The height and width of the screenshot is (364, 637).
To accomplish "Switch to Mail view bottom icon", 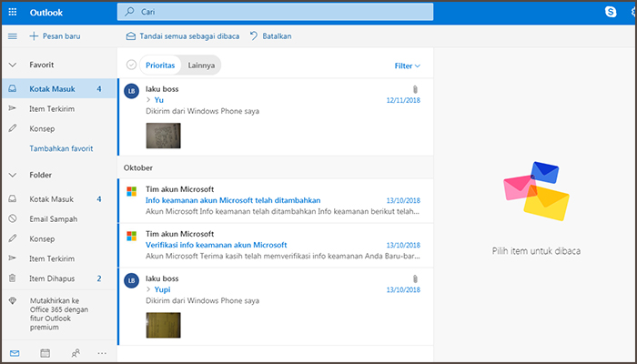I will 15,353.
